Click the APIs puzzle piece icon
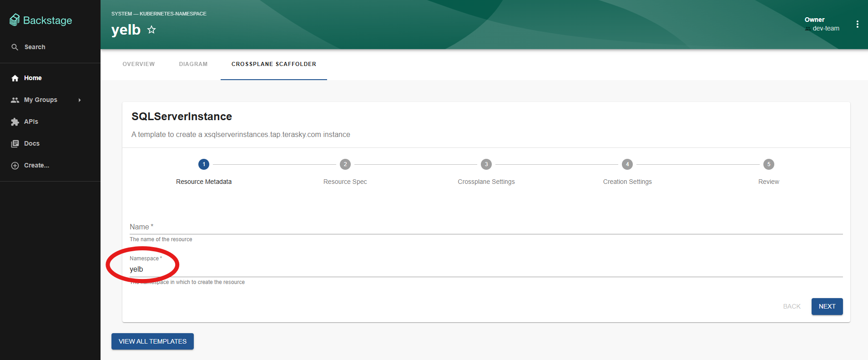The image size is (868, 360). point(15,122)
